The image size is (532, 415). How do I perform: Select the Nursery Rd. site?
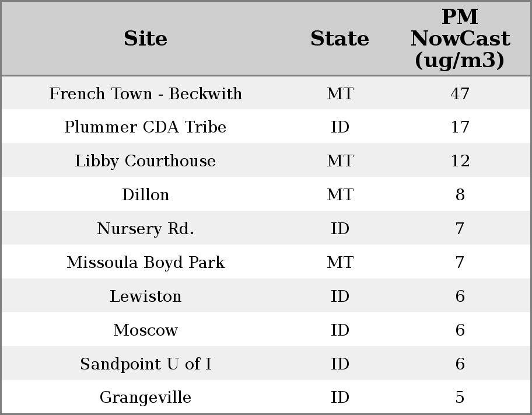[145, 229]
